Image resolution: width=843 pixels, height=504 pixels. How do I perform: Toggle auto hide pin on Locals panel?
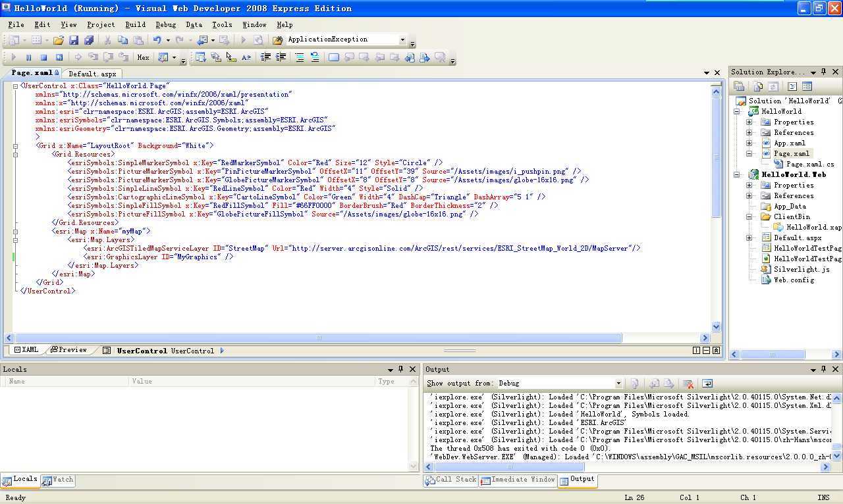click(400, 369)
